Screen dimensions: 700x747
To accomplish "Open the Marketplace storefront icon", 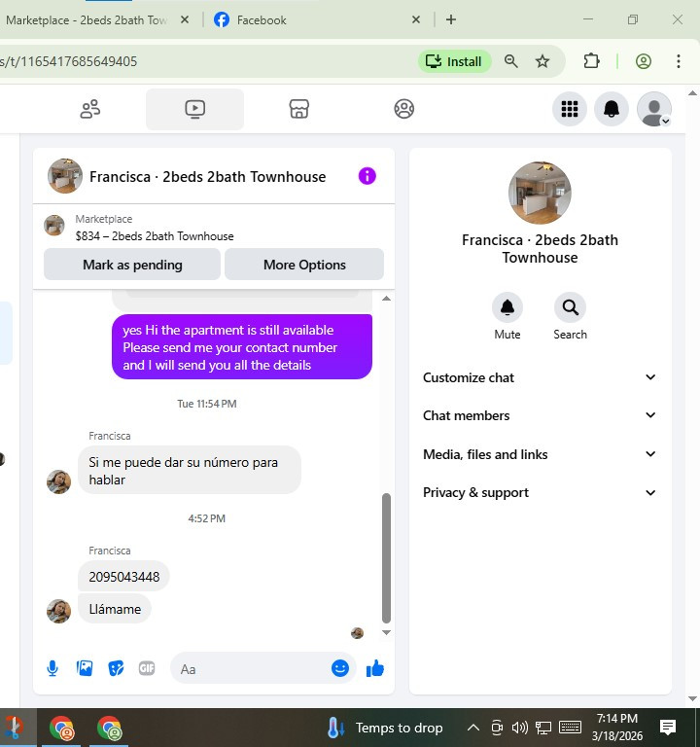I will [x=299, y=109].
